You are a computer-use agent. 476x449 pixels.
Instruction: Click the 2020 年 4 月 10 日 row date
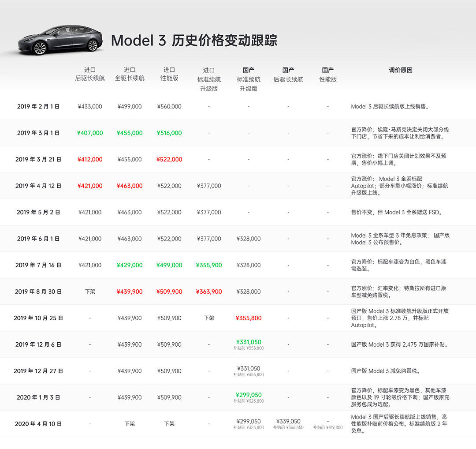38,424
